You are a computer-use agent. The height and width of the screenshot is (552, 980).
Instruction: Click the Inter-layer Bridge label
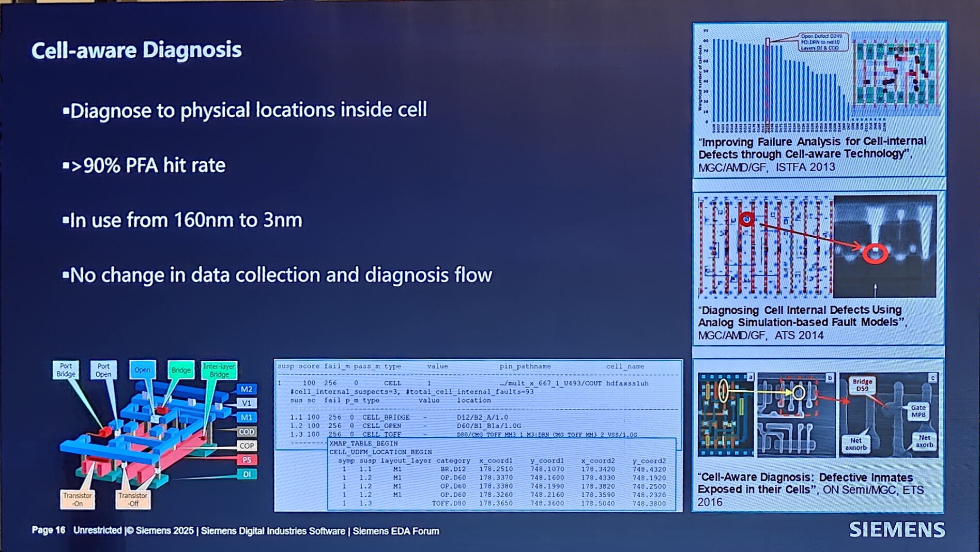coord(219,370)
